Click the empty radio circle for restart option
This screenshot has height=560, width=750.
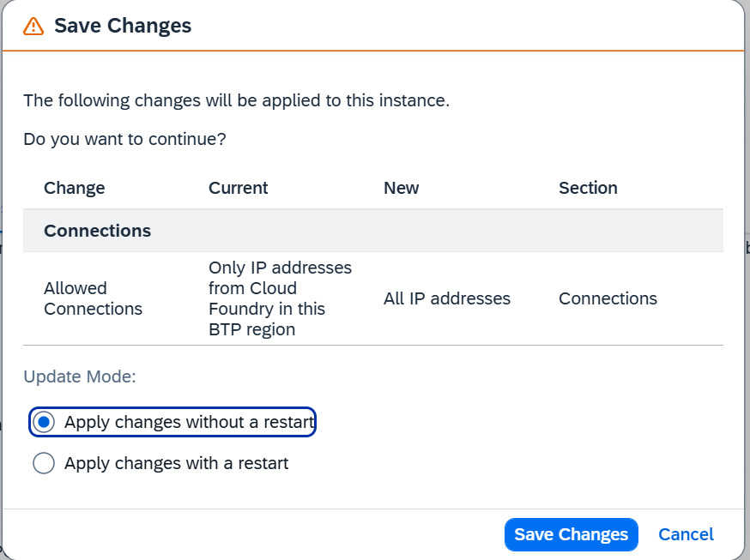click(x=44, y=463)
